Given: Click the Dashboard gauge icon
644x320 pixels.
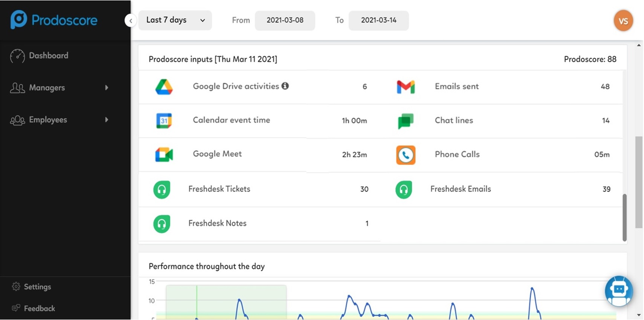Looking at the screenshot, I should (x=17, y=56).
